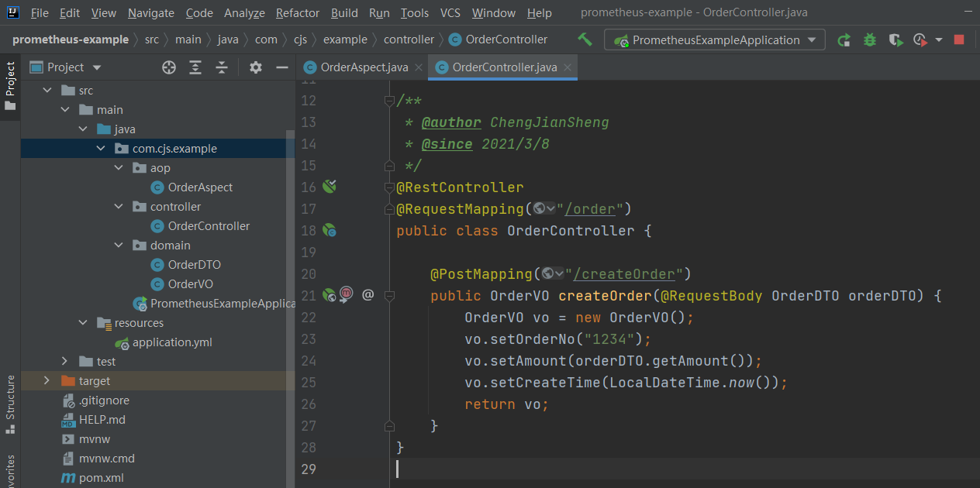Expand the test folder node
This screenshot has height=488, width=980.
[x=65, y=362]
